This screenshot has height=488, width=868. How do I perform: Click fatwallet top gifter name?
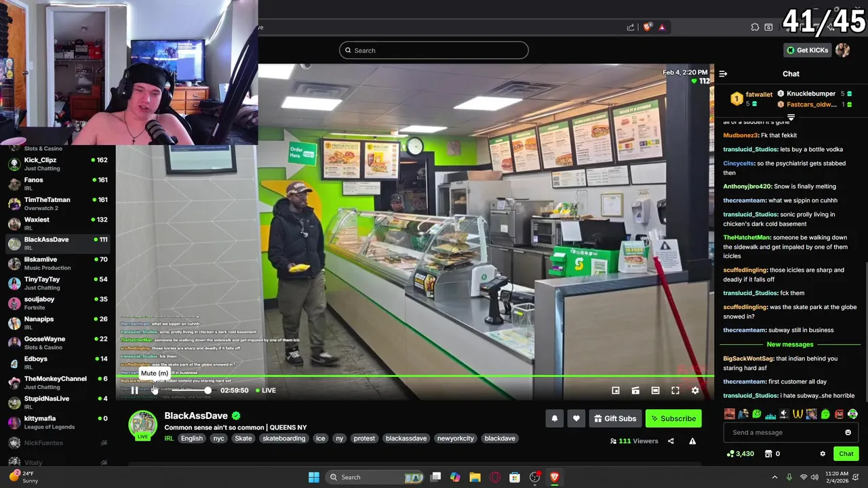(759, 95)
